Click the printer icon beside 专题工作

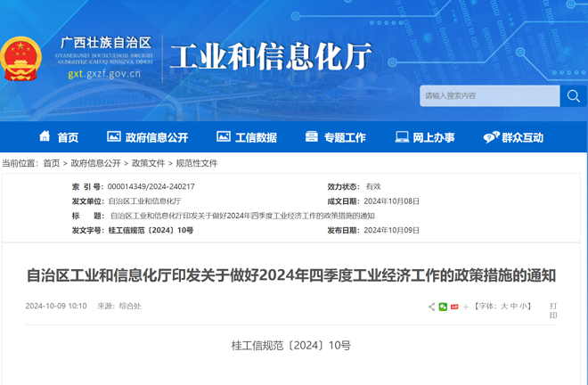[x=311, y=136]
